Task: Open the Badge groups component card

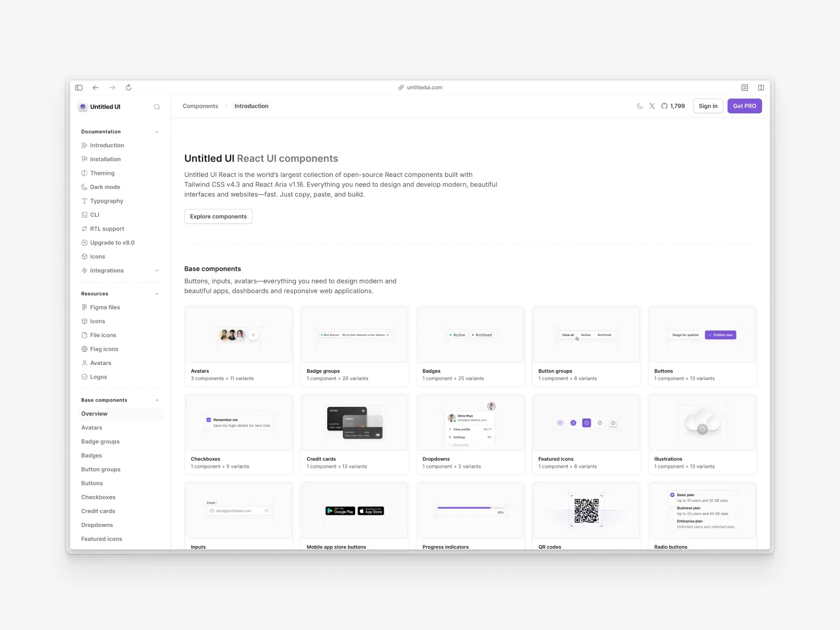Action: 355,346
